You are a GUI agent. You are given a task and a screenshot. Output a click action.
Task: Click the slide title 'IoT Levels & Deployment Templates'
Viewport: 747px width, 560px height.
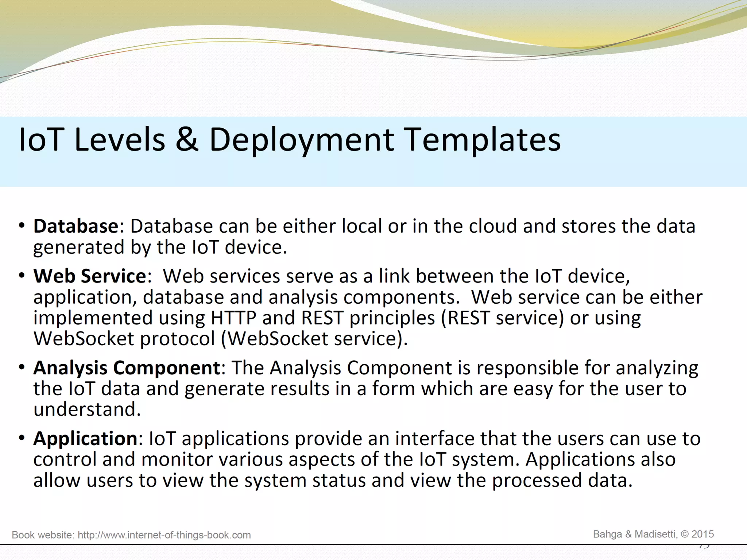tap(289, 140)
